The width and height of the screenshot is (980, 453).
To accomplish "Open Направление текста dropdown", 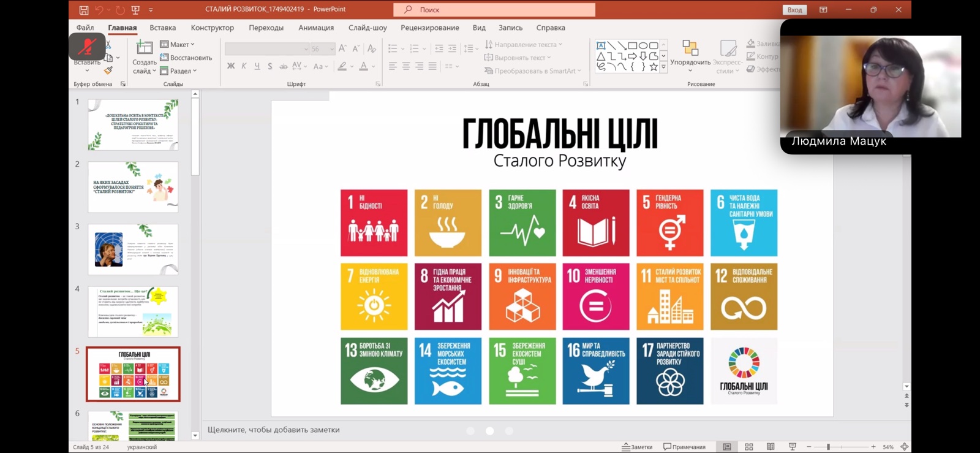I will coord(524,44).
